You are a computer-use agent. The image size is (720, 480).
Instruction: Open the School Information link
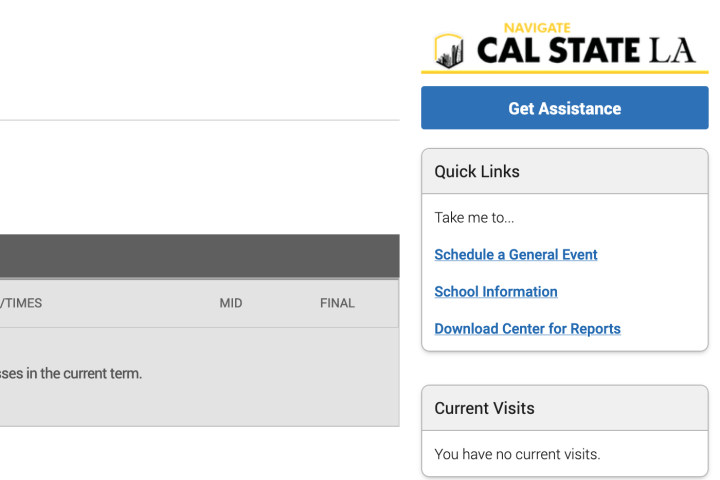(496, 292)
